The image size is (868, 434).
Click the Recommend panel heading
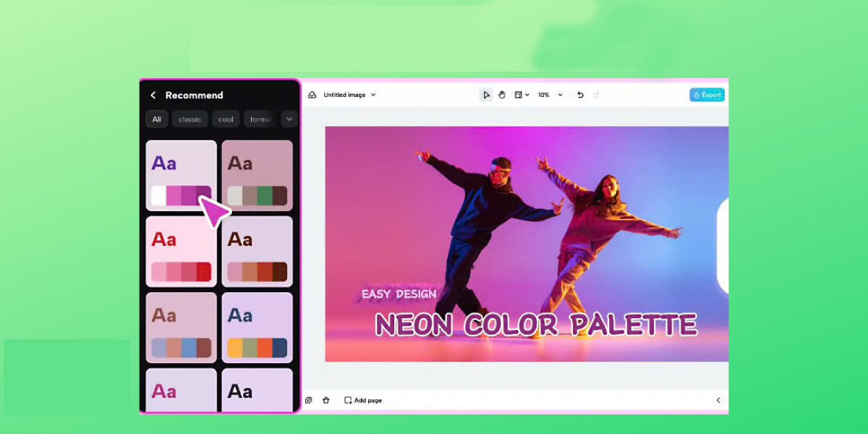click(194, 95)
